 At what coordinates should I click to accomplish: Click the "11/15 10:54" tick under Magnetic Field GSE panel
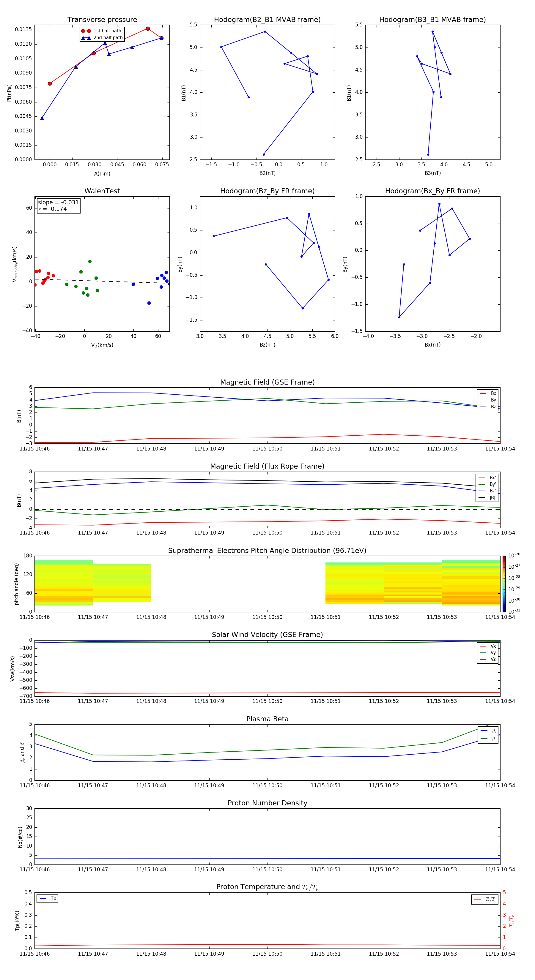[x=500, y=449]
